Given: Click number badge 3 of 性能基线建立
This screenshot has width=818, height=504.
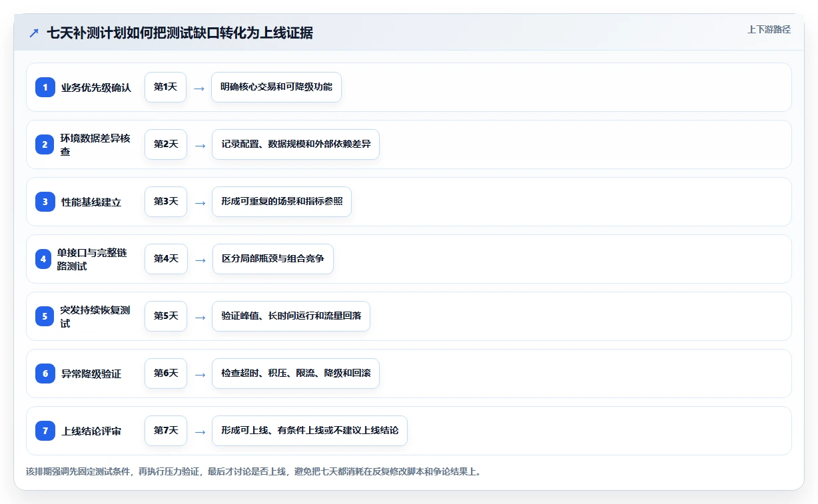Looking at the screenshot, I should pos(45,202).
